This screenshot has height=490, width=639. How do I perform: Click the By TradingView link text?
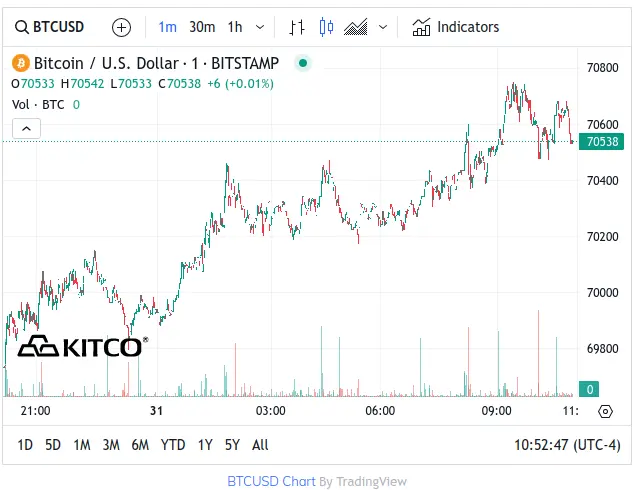363,482
